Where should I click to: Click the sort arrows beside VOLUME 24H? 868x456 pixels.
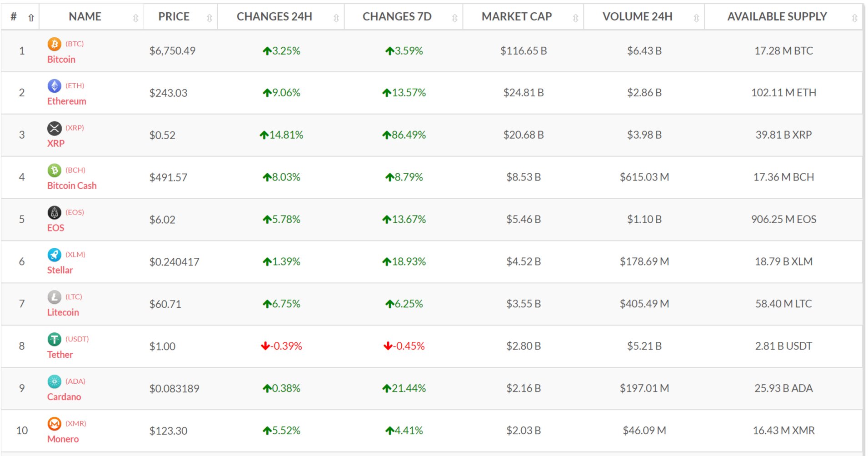pos(696,18)
